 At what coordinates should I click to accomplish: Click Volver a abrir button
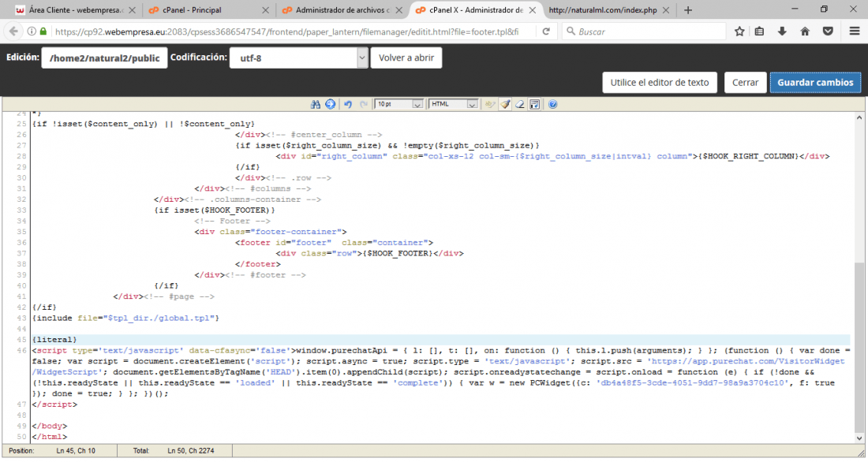coord(406,58)
